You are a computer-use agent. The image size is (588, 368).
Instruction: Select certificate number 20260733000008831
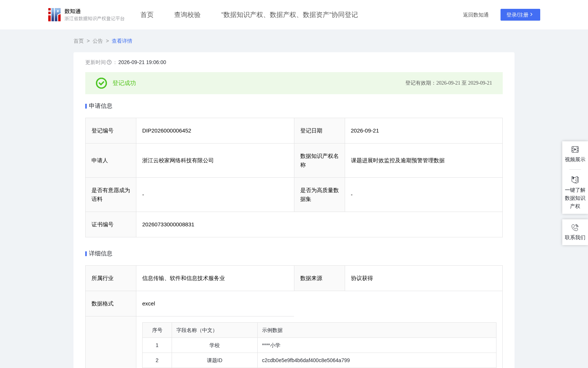(x=168, y=224)
